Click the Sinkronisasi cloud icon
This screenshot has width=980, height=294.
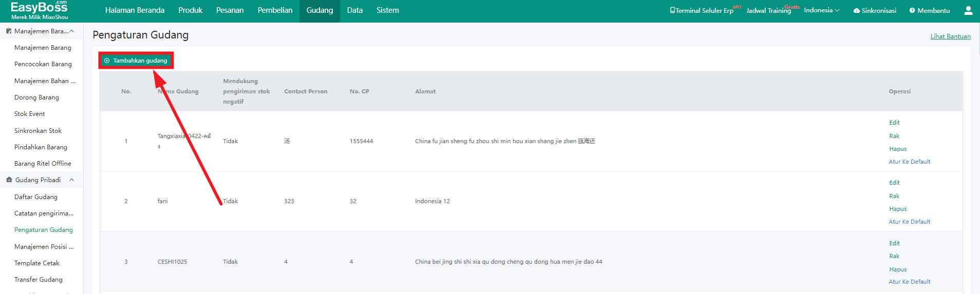pyautogui.click(x=856, y=11)
